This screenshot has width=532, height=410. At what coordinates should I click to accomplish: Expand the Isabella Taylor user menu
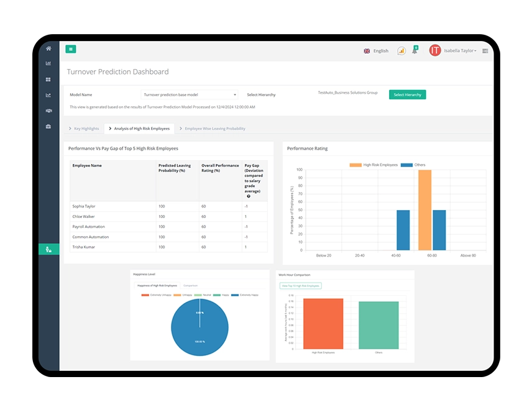(460, 51)
